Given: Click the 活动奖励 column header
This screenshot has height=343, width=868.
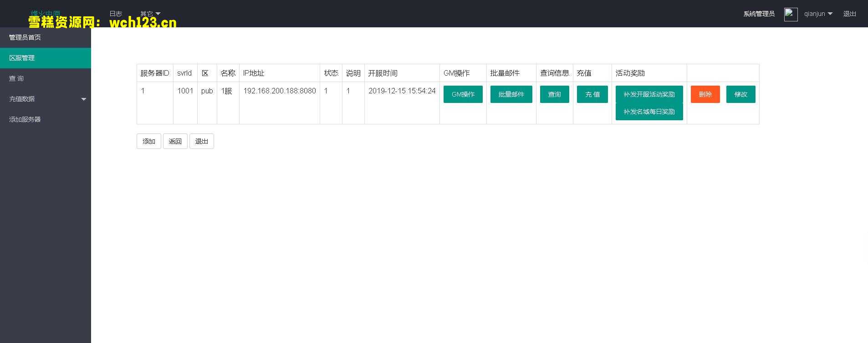Looking at the screenshot, I should click(649, 73).
